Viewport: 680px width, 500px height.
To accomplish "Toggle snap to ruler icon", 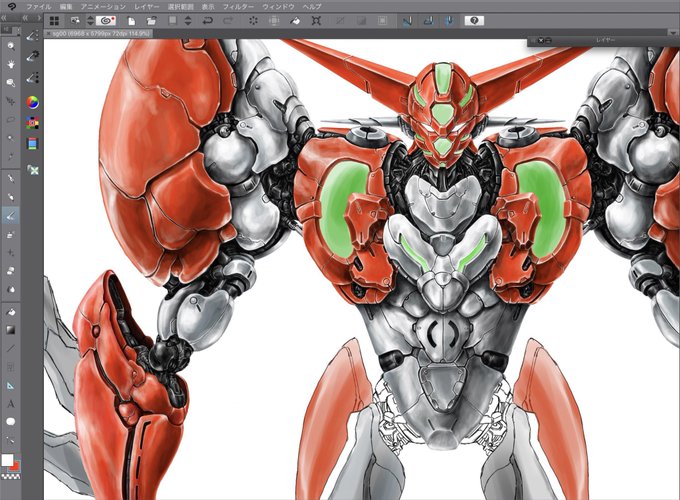I will 407,20.
